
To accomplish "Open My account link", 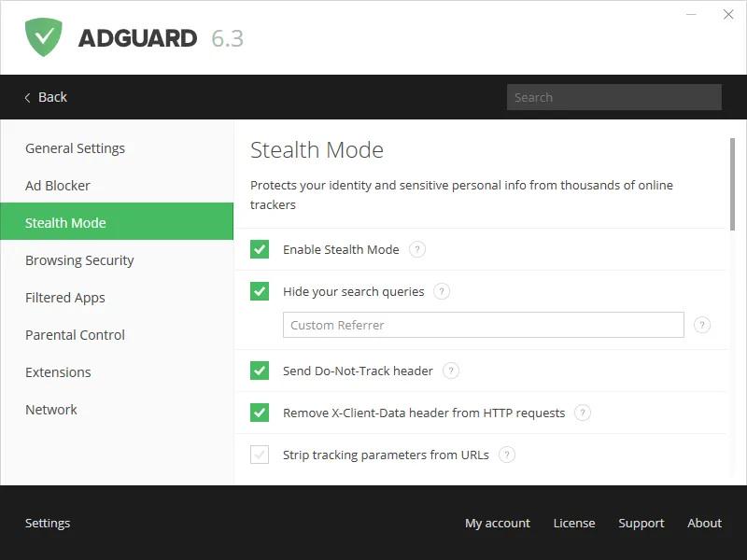I will 498,523.
